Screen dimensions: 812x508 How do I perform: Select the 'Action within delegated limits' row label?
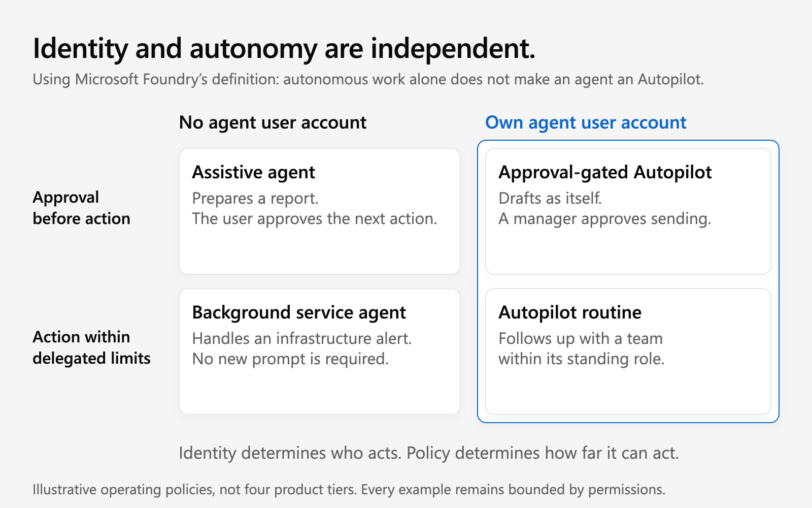91,347
